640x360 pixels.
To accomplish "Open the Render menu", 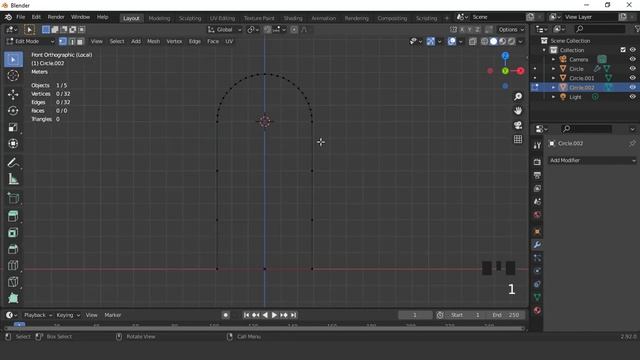I will (56, 17).
